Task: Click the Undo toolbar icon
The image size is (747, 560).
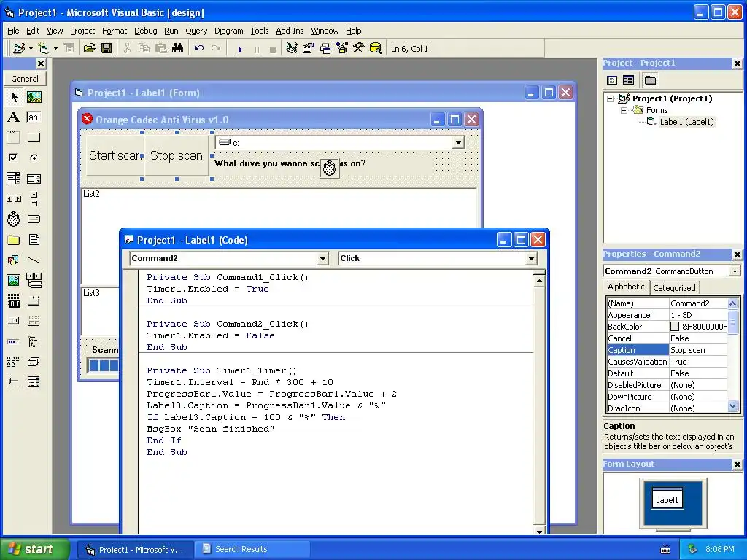Action: 199,49
